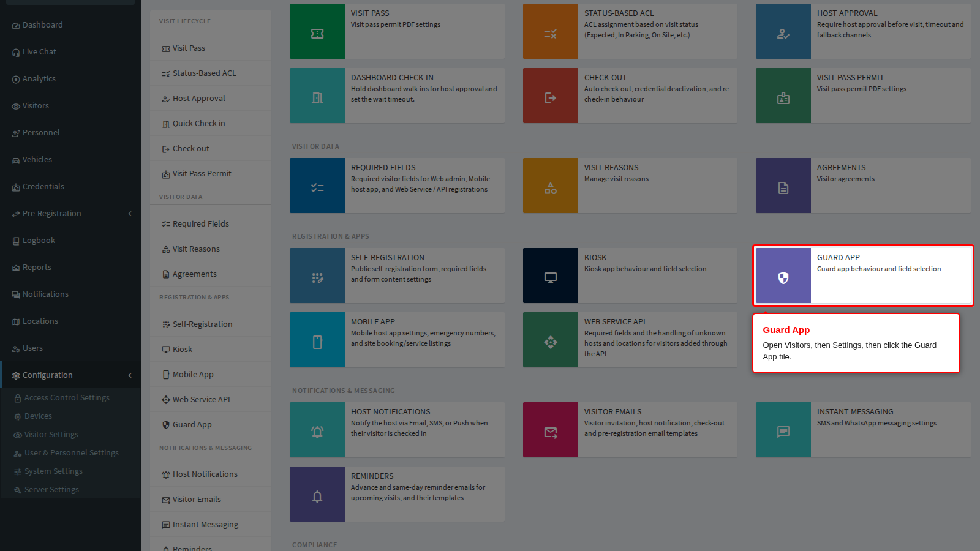The image size is (980, 551).
Task: Click the Host Notifications bell tile icon
Action: pos(317,430)
